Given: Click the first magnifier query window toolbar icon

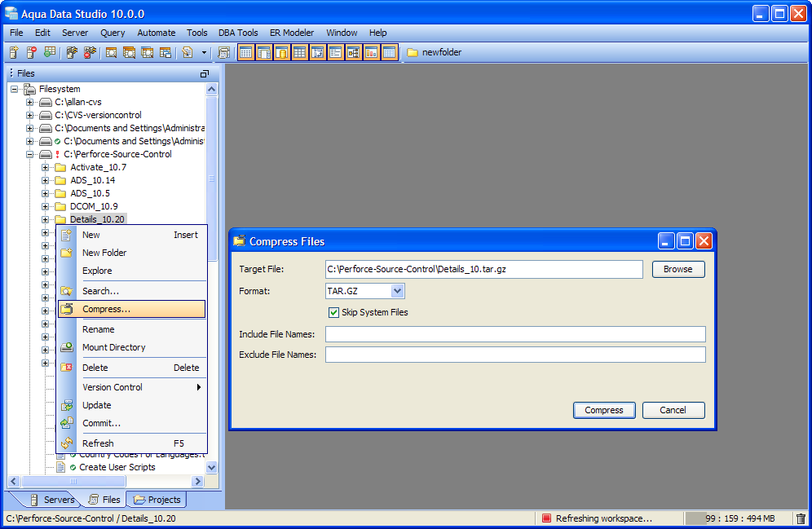Looking at the screenshot, I should tap(112, 52).
